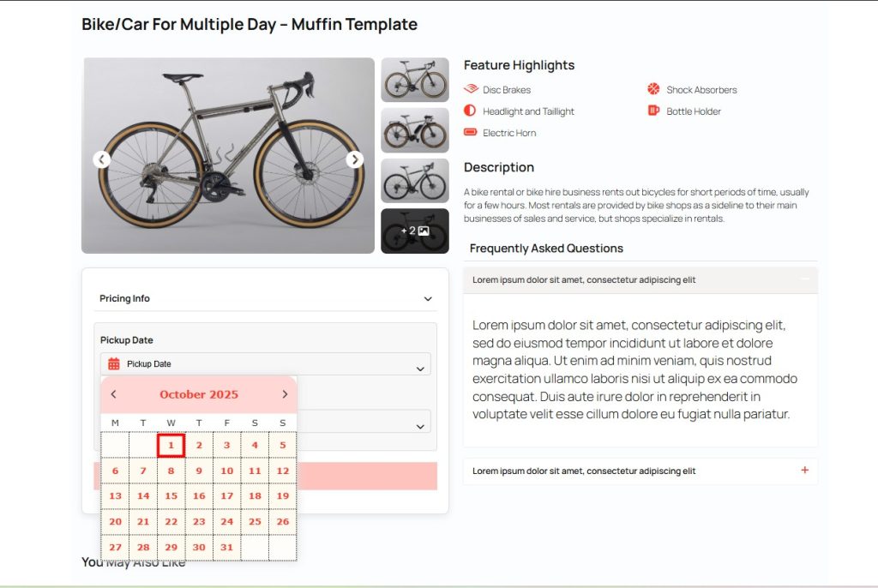Switch to October 2025 header in the calendar
This screenshot has width=878, height=588.
pyautogui.click(x=199, y=393)
